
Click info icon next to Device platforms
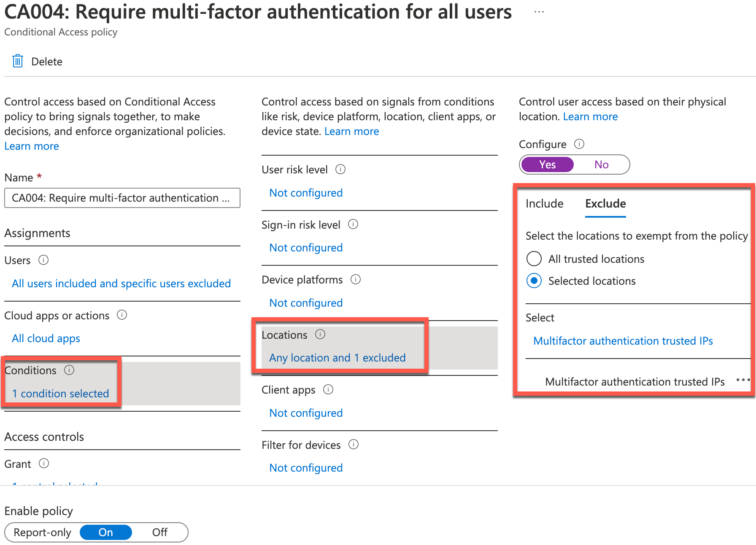pos(356,279)
